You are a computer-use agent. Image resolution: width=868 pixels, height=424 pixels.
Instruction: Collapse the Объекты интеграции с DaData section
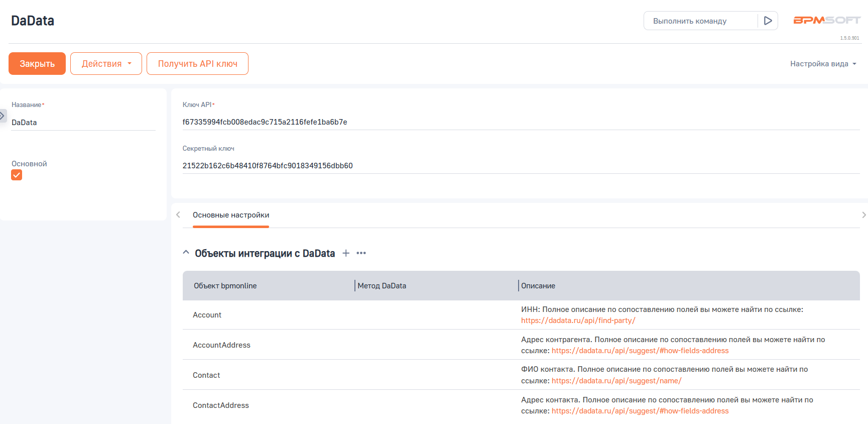(186, 253)
